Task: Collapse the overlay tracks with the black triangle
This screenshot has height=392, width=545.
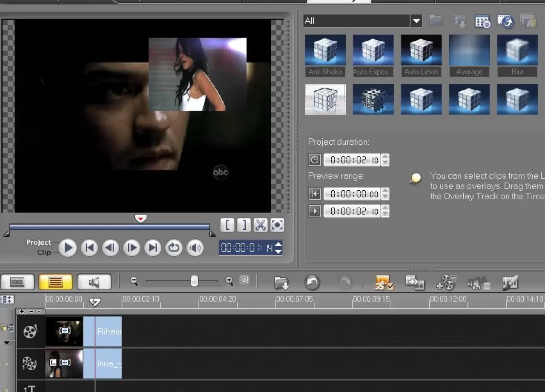Action: coord(7,343)
